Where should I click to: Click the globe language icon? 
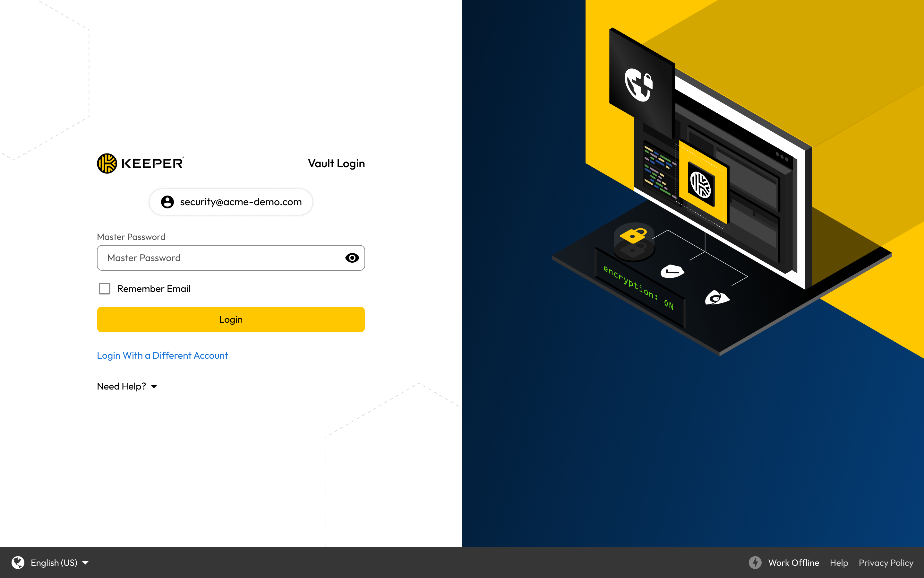(18, 563)
